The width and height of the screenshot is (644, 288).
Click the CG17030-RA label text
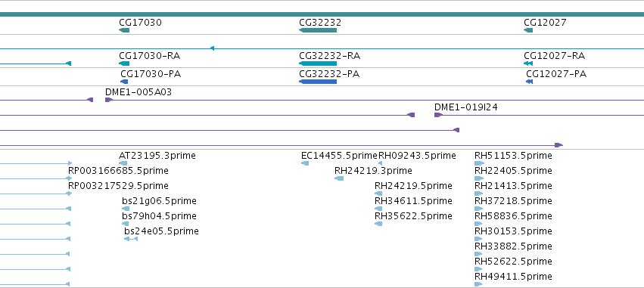(x=150, y=56)
